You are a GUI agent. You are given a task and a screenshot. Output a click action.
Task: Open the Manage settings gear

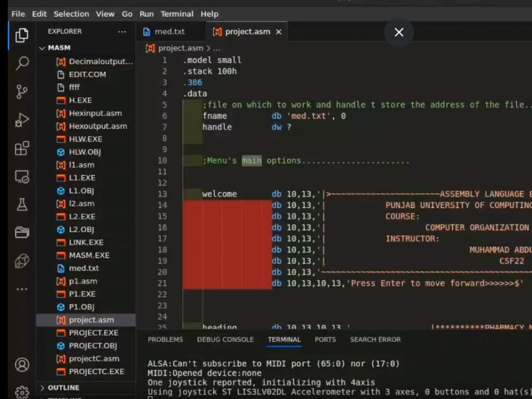(x=22, y=390)
